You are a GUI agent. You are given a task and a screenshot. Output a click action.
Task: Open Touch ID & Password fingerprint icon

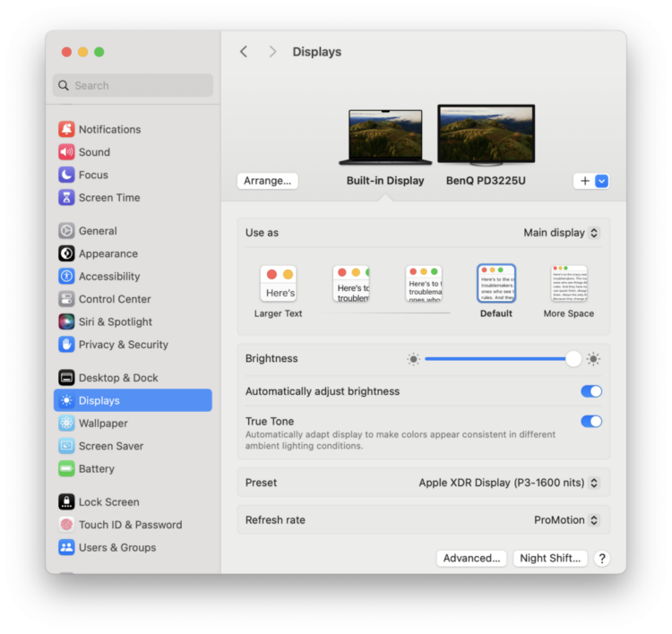pyautogui.click(x=66, y=524)
